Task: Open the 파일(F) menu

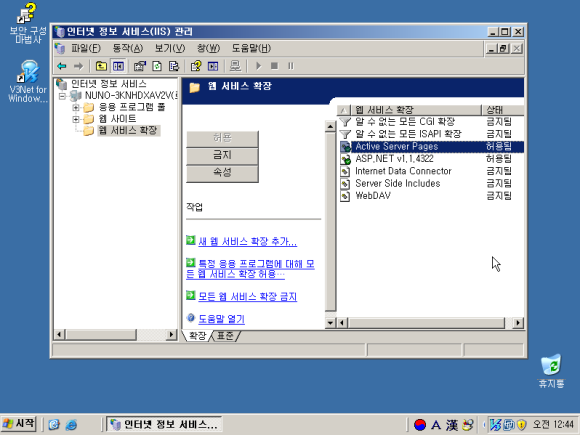Action: pyautogui.click(x=86, y=48)
